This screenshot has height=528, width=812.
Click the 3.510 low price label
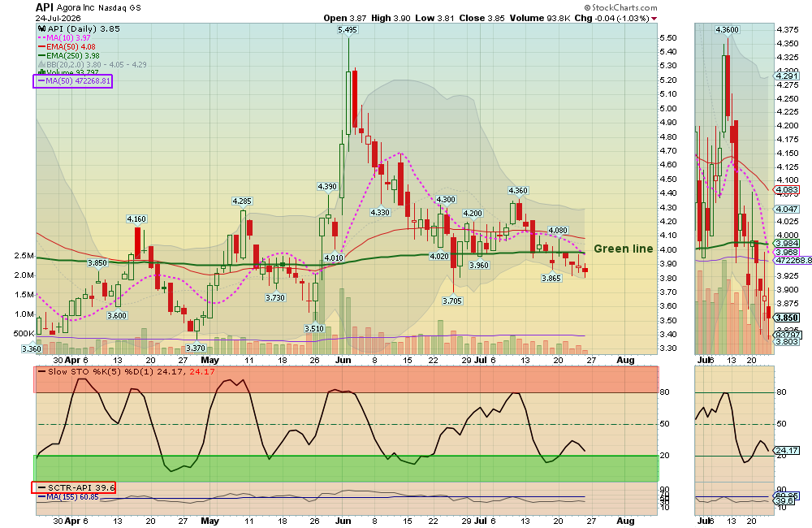click(x=314, y=328)
